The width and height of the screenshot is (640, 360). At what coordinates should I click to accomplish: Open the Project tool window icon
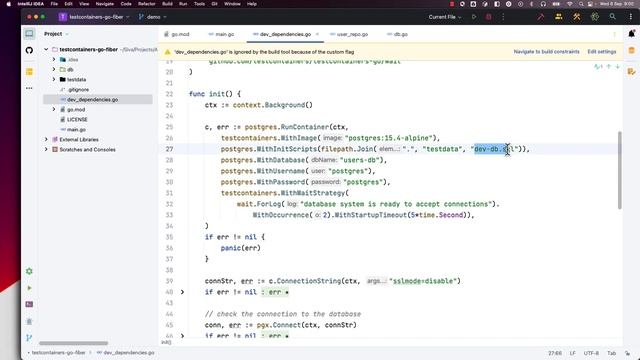point(29,34)
